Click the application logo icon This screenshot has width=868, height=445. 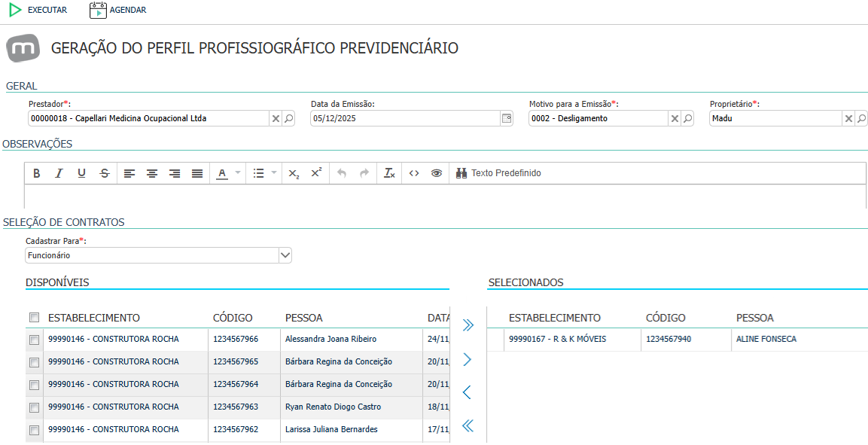[x=23, y=48]
